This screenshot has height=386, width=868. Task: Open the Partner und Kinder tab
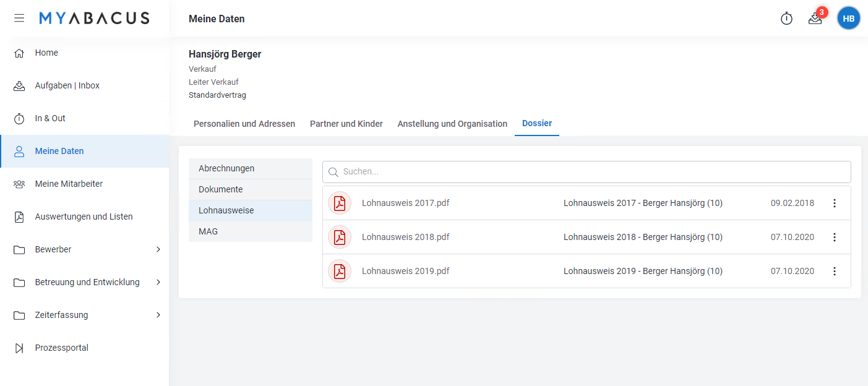click(346, 124)
